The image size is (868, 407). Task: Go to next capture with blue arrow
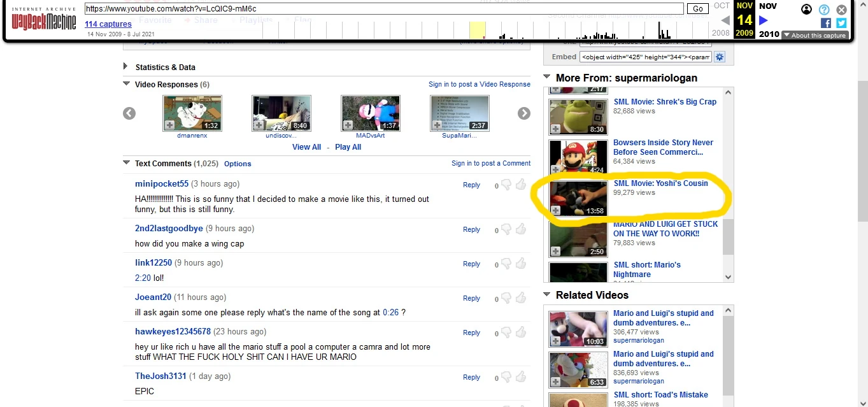point(764,20)
